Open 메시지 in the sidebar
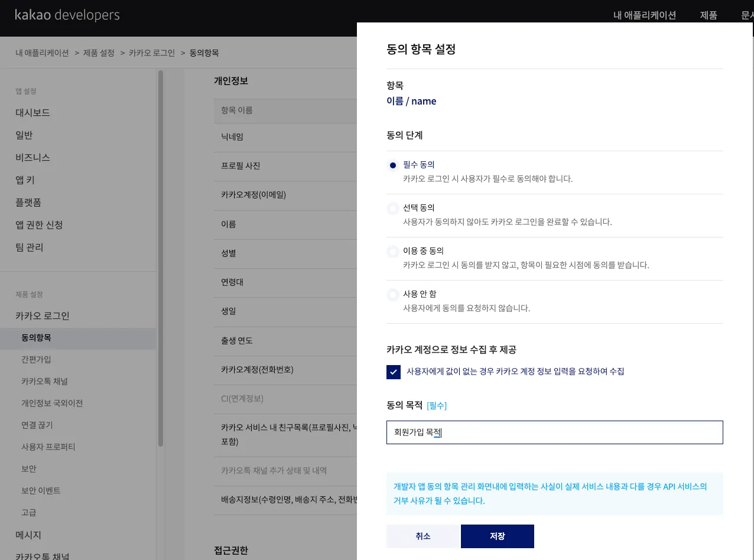This screenshot has height=560, width=754. coord(28,535)
